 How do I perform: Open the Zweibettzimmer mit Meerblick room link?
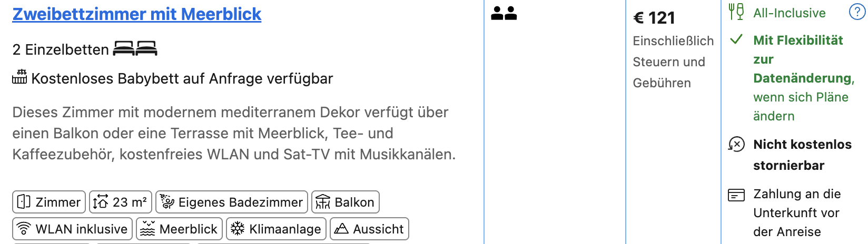(x=137, y=14)
